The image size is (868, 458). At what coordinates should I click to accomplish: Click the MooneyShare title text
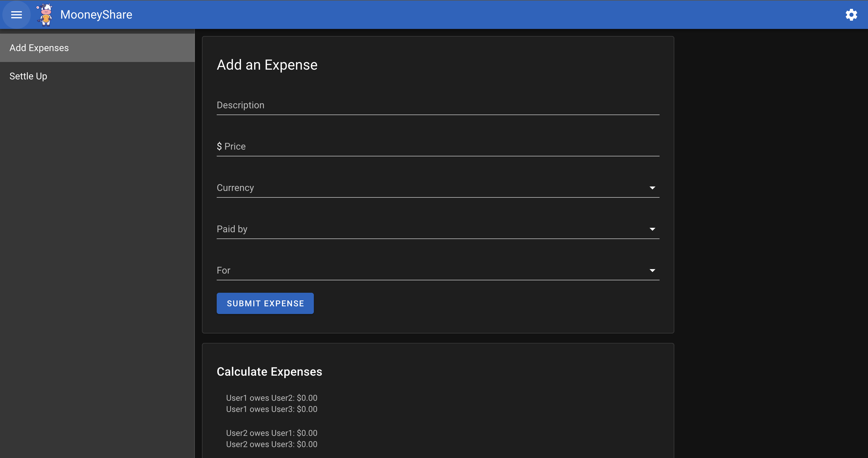click(x=96, y=14)
